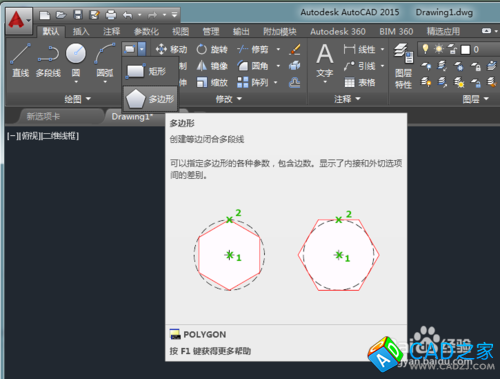Viewport: 500px width, 379px height.
Task: Select the 修剪 Trim tool
Action: (x=252, y=50)
